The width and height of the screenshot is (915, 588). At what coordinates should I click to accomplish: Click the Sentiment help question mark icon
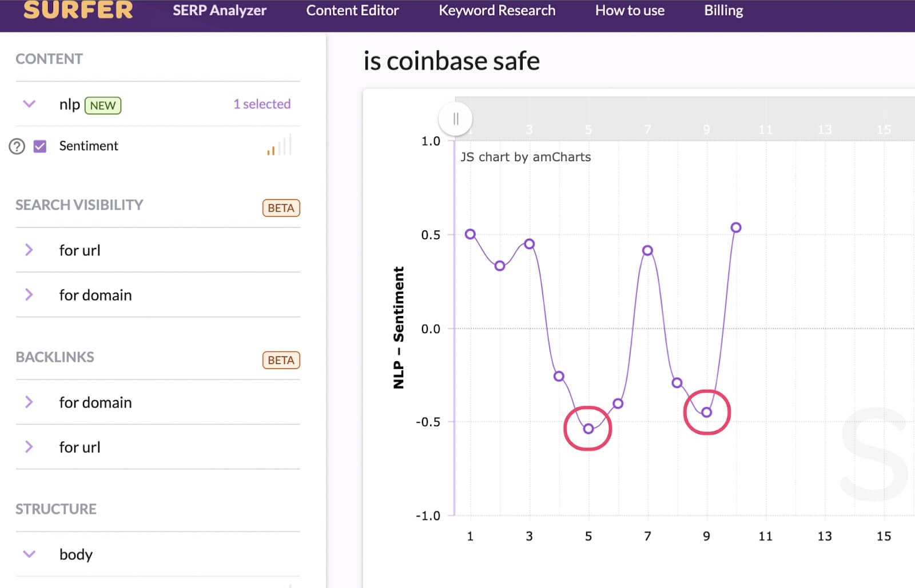click(17, 147)
